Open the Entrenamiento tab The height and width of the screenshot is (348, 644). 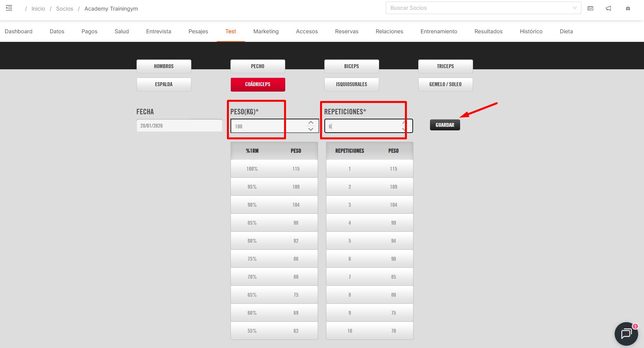coord(439,31)
